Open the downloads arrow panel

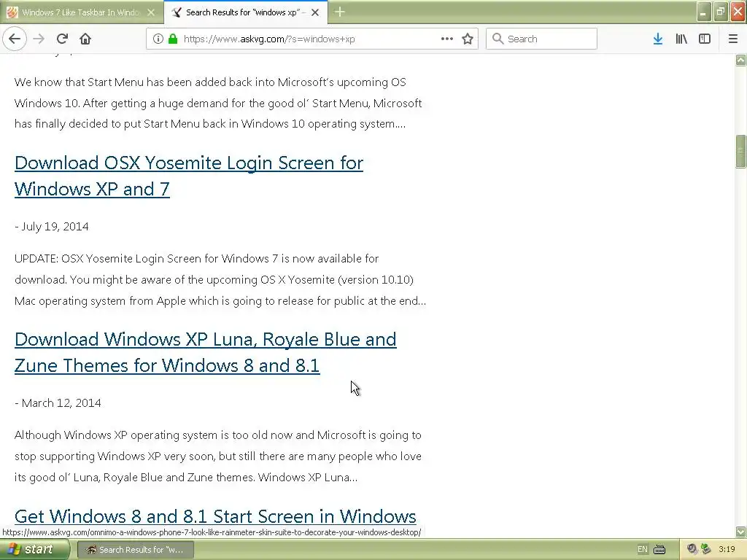658,39
